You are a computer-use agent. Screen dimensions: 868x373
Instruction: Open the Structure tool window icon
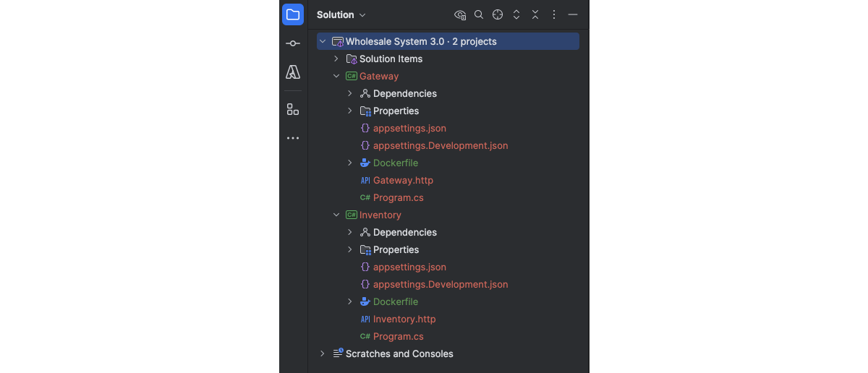(293, 109)
